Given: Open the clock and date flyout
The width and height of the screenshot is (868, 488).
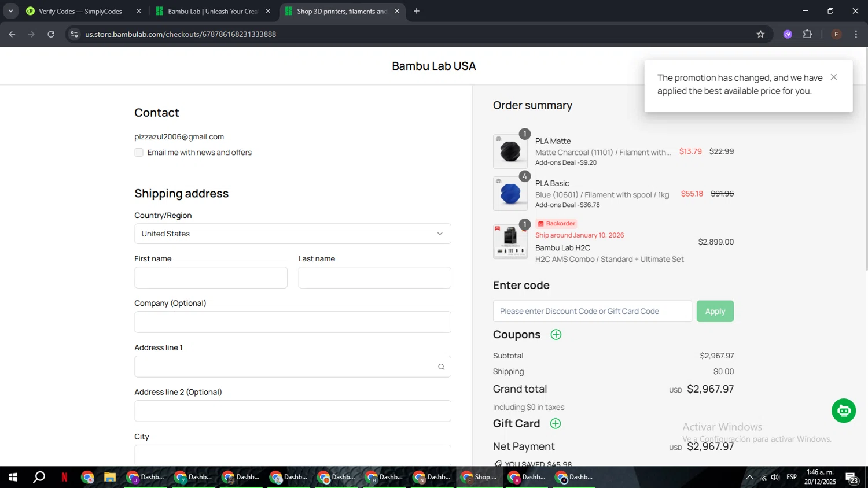Looking at the screenshot, I should [x=820, y=477].
